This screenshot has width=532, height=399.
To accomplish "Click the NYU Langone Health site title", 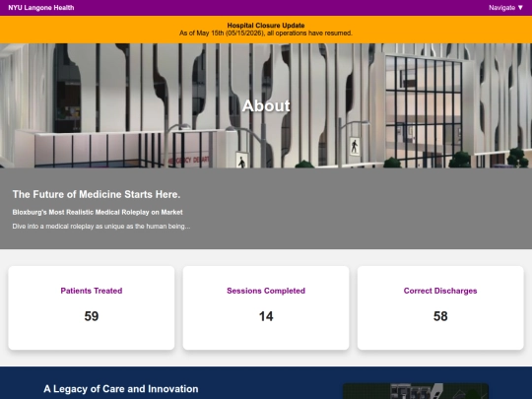I will [x=41, y=8].
